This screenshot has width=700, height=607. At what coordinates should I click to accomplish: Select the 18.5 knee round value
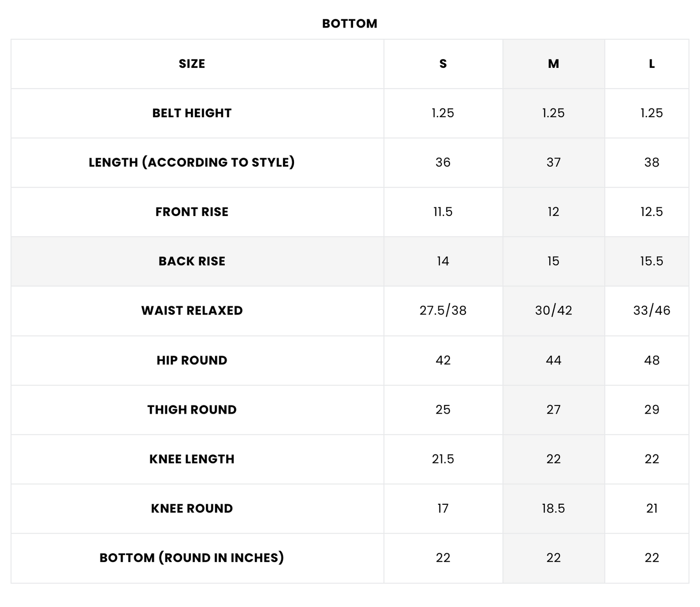click(553, 509)
